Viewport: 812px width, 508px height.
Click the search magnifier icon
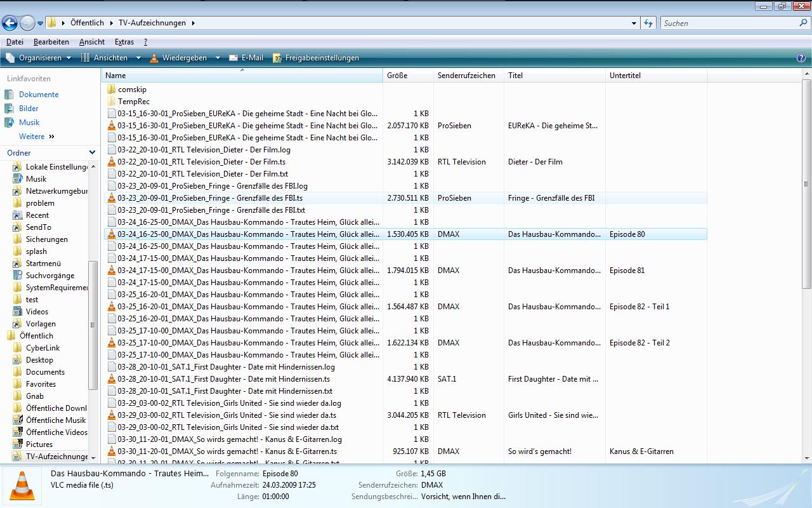[804, 23]
